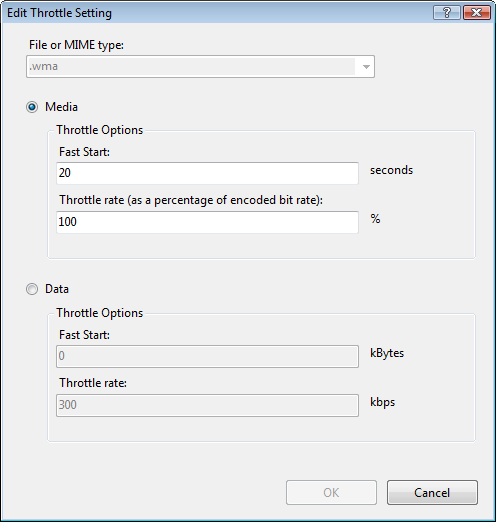Click the .wma combo box field
Screen dimensions: 496x522
tap(200, 67)
